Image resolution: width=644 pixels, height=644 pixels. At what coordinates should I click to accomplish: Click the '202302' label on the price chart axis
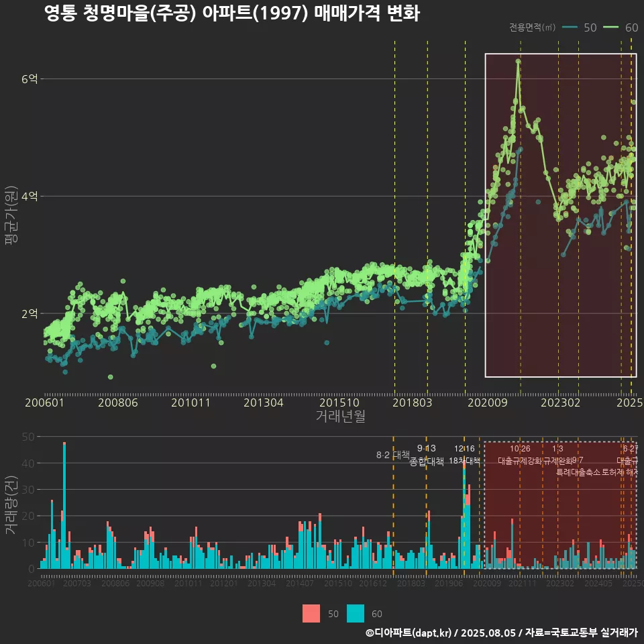[x=561, y=402]
